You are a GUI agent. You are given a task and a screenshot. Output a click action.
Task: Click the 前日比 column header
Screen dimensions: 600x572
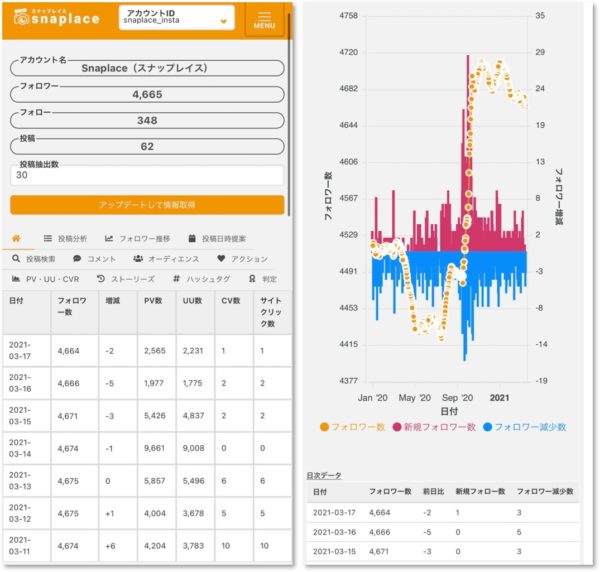pyautogui.click(x=433, y=492)
